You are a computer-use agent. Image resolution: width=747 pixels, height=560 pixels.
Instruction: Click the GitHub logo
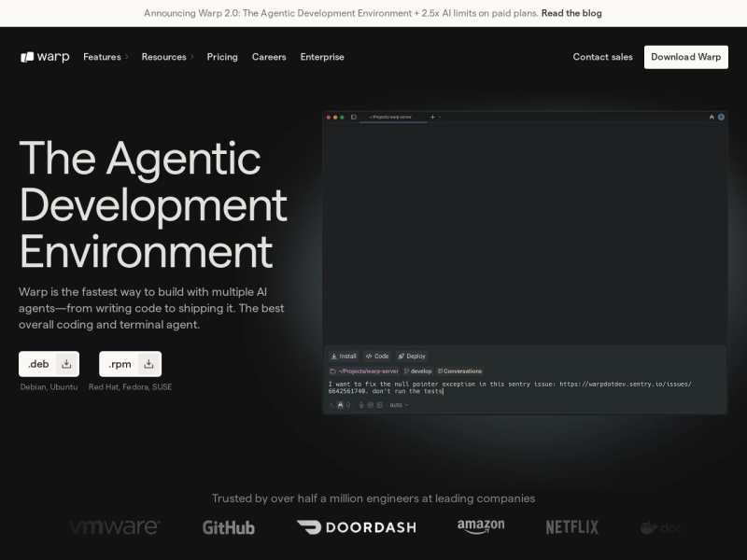(229, 527)
